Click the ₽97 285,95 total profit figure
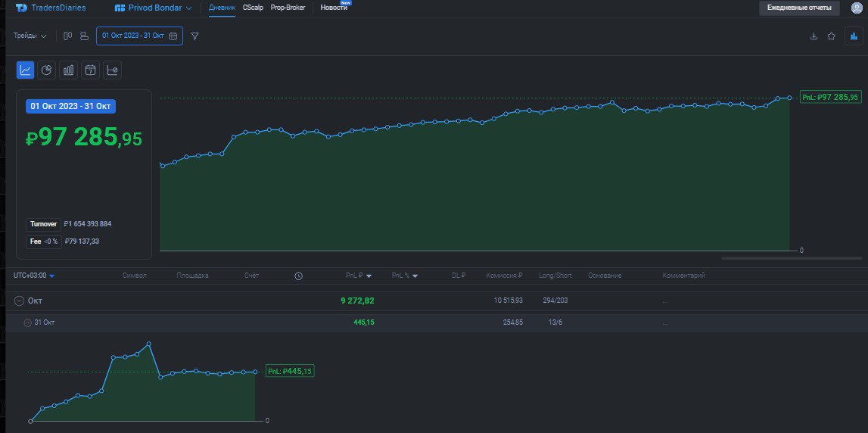 pyautogui.click(x=83, y=137)
